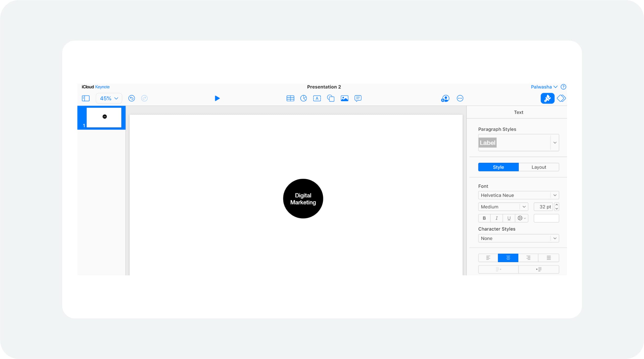Image resolution: width=644 pixels, height=359 pixels.
Task: Select the Digital Marketing circle shape
Action: tap(303, 199)
